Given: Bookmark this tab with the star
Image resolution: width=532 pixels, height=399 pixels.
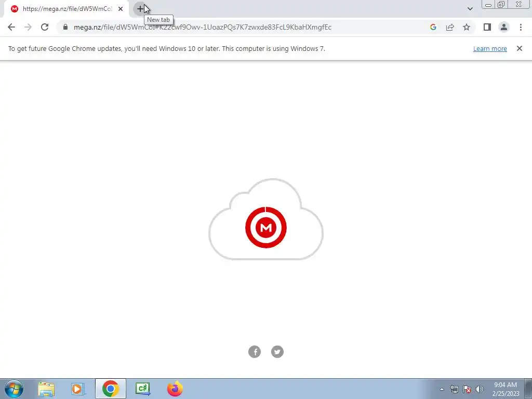Looking at the screenshot, I should [467, 27].
